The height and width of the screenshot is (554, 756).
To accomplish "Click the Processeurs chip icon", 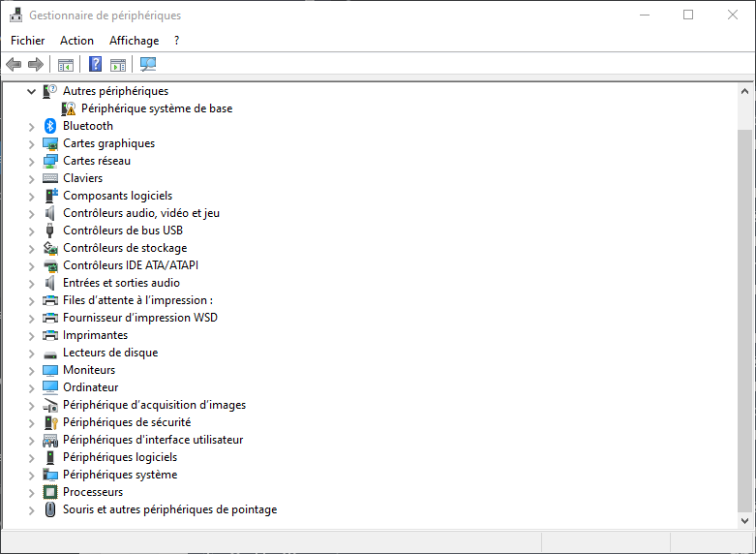I will click(x=50, y=492).
